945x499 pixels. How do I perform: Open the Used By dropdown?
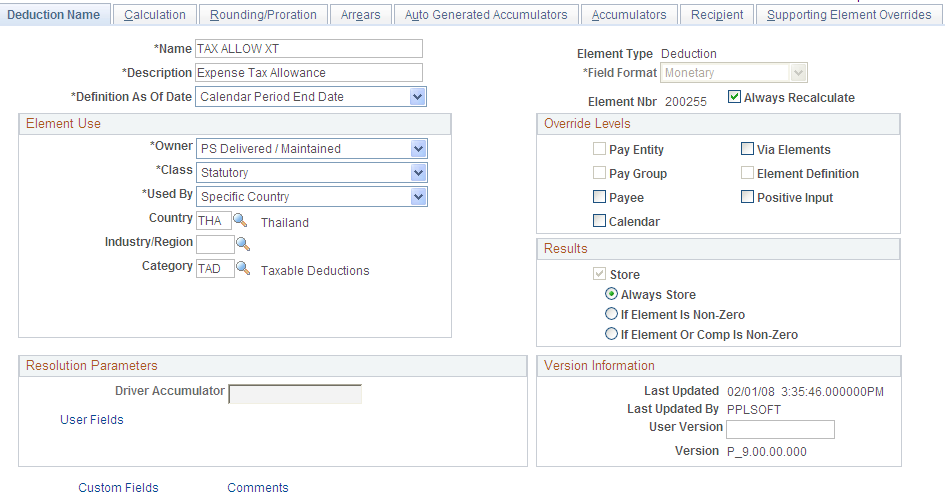418,196
